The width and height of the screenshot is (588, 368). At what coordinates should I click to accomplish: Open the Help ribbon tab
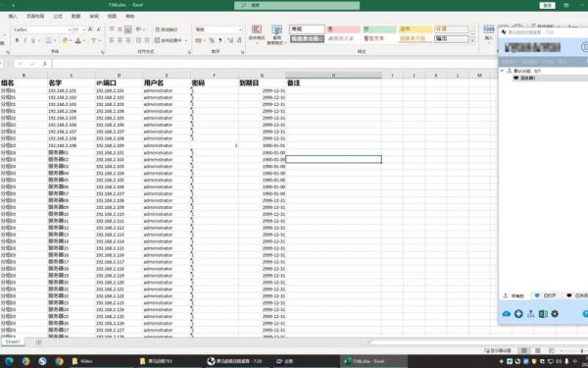pos(129,16)
